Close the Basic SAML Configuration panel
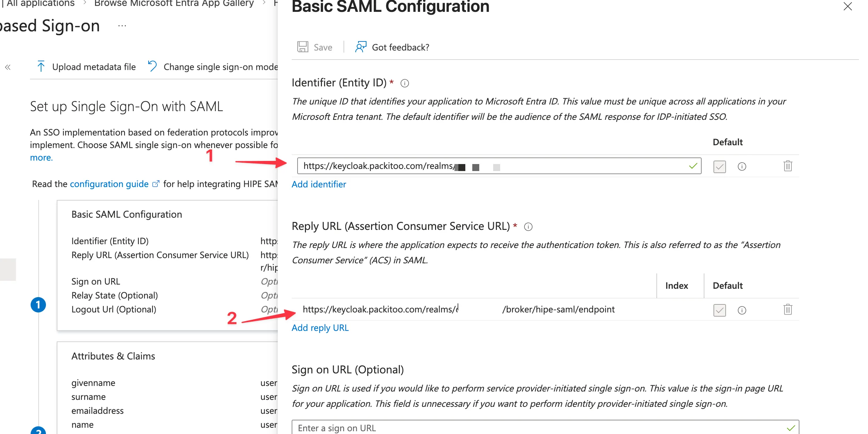 click(x=848, y=7)
